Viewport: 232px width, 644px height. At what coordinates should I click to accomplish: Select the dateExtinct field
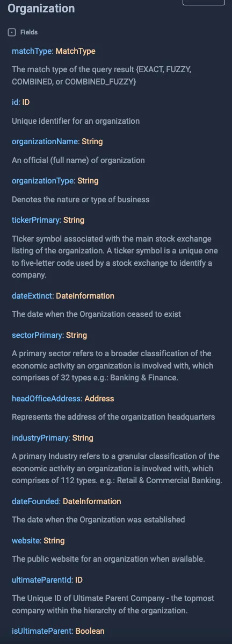(32, 296)
